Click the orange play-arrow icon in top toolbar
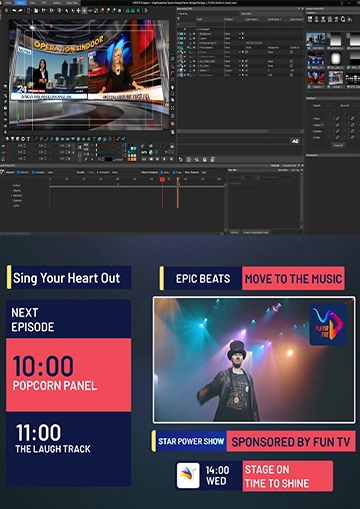The height and width of the screenshot is (509, 360). click(x=146, y=11)
